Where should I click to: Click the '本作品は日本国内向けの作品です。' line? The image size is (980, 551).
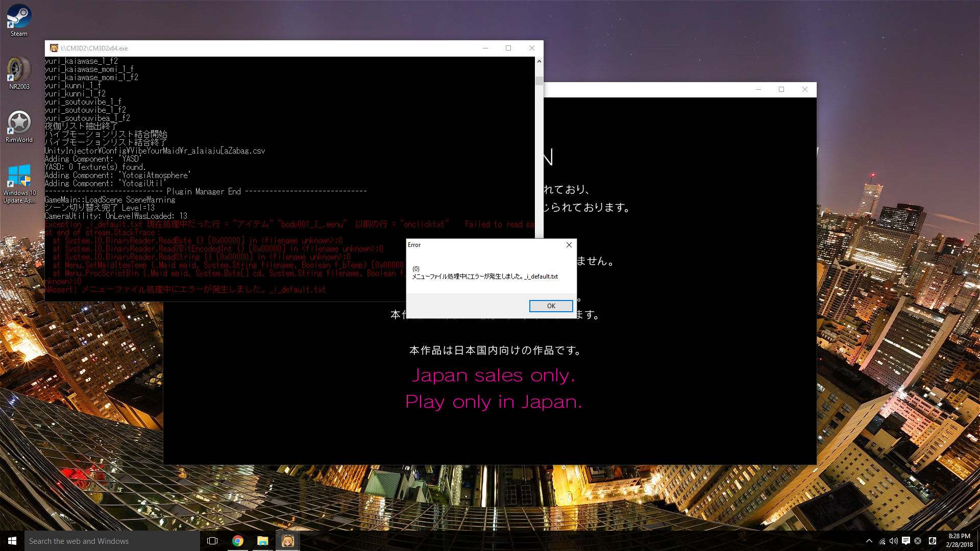(496, 350)
